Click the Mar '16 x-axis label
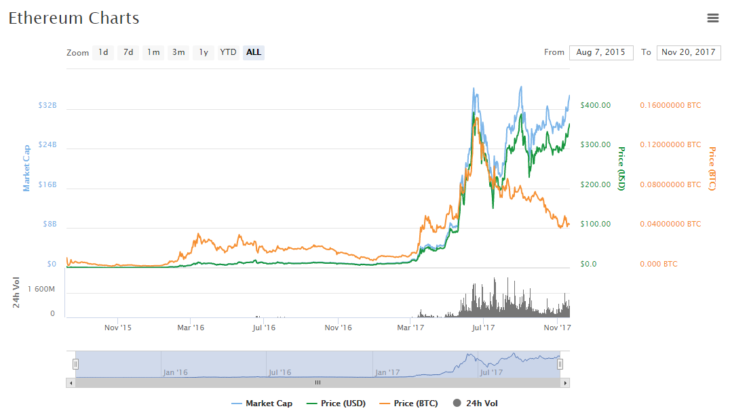This screenshot has width=730, height=413. pyautogui.click(x=190, y=328)
